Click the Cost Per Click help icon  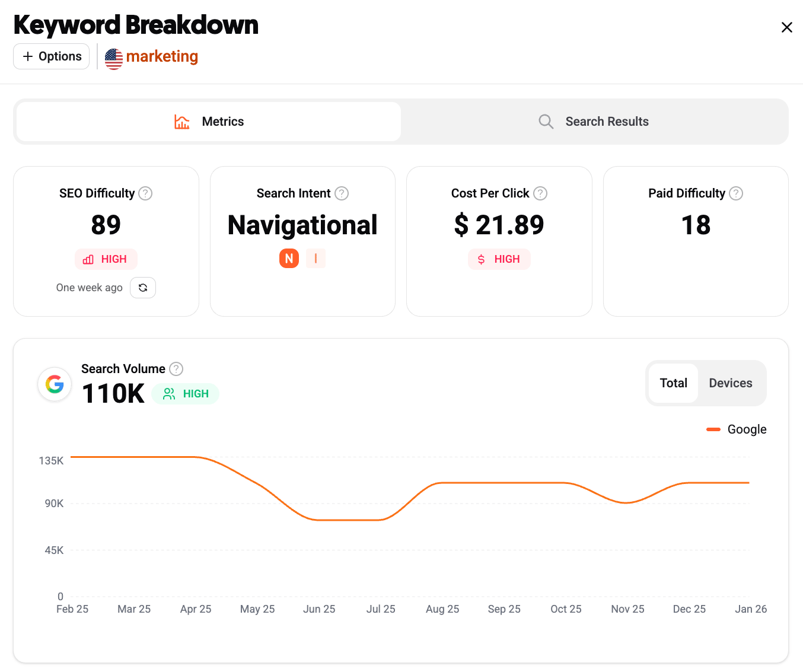pyautogui.click(x=540, y=193)
